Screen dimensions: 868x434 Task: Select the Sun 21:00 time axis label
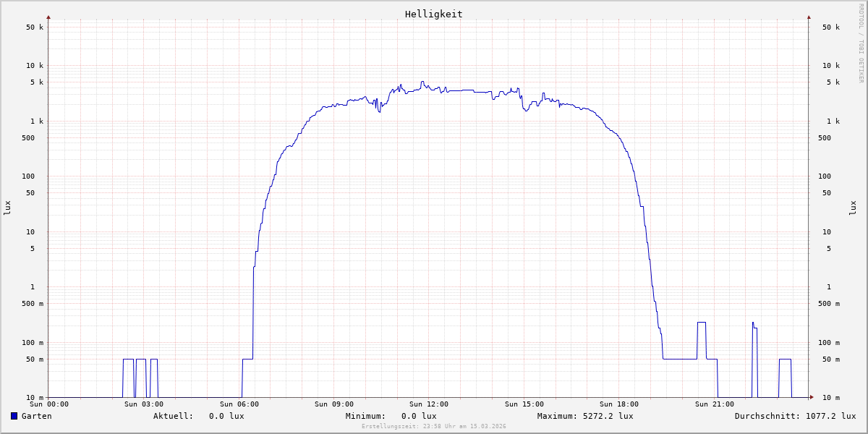coord(714,404)
